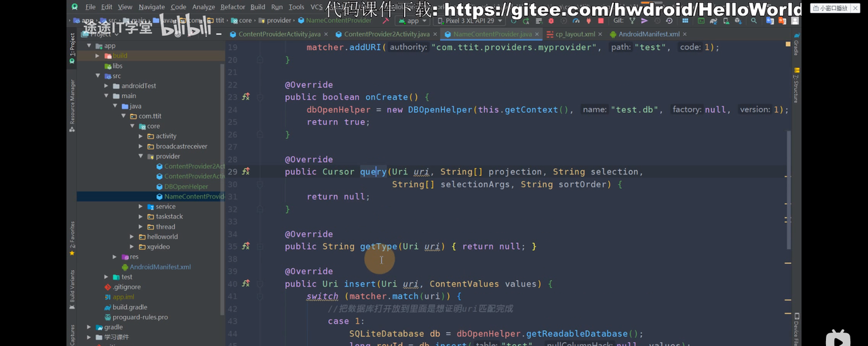The width and height of the screenshot is (868, 346).
Task: Expand the res folder
Action: (x=115, y=257)
